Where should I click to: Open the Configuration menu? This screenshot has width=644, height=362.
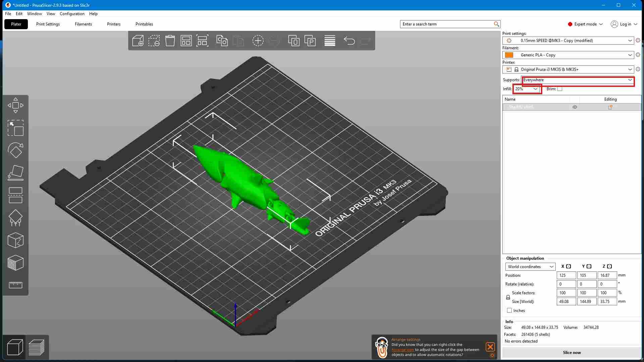72,14
